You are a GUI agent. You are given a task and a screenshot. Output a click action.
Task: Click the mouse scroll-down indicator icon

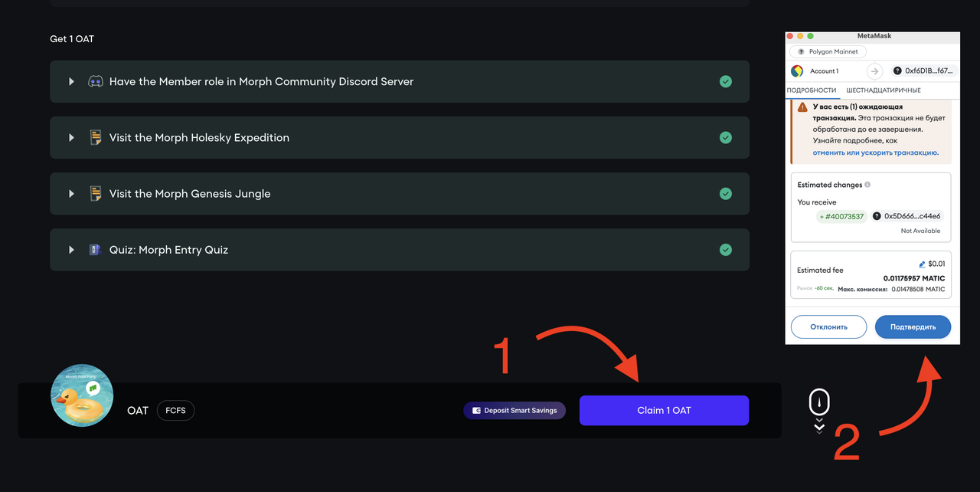pyautogui.click(x=819, y=402)
